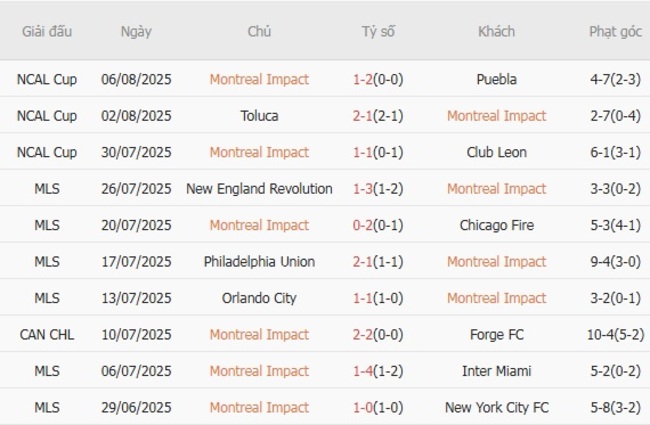Screen dimensions: 650x425
Task: Click the 1-4 score against Inter Miami
Action: 363,371
